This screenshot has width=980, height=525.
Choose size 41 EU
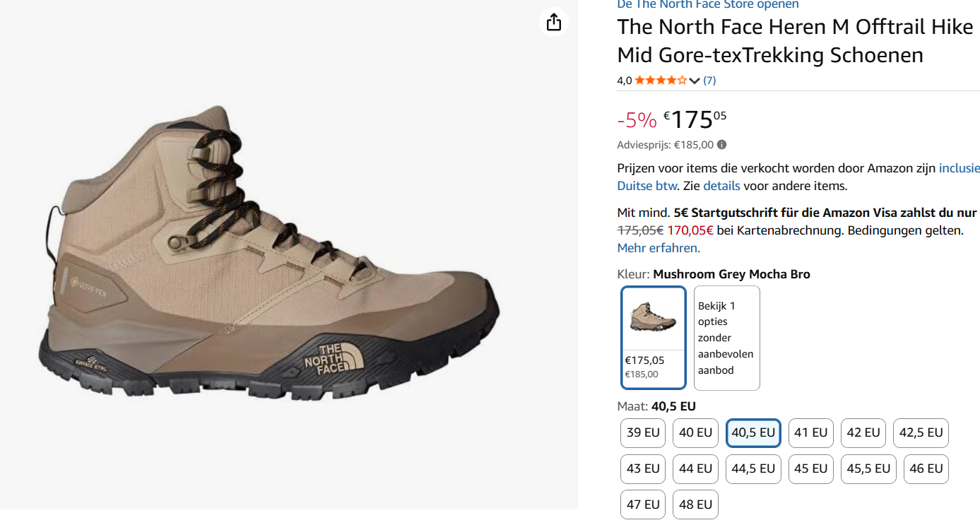810,432
